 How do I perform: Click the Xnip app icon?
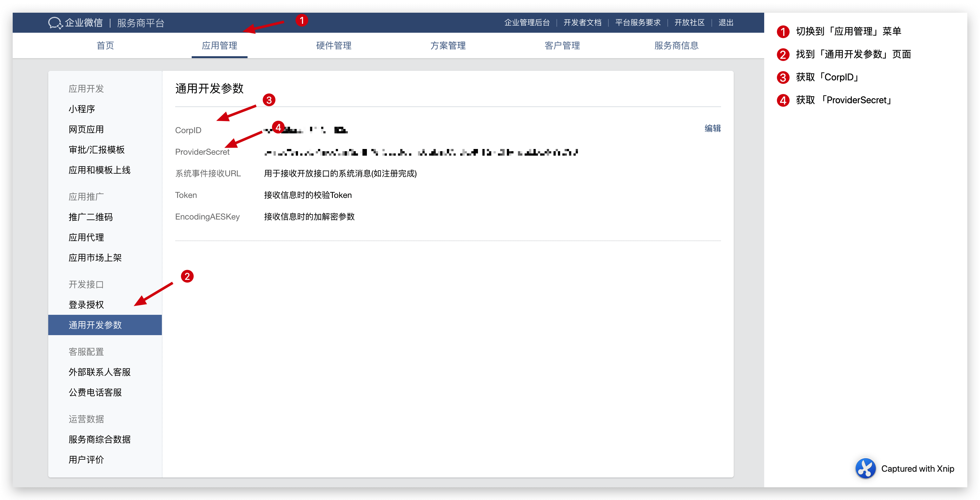coord(865,469)
